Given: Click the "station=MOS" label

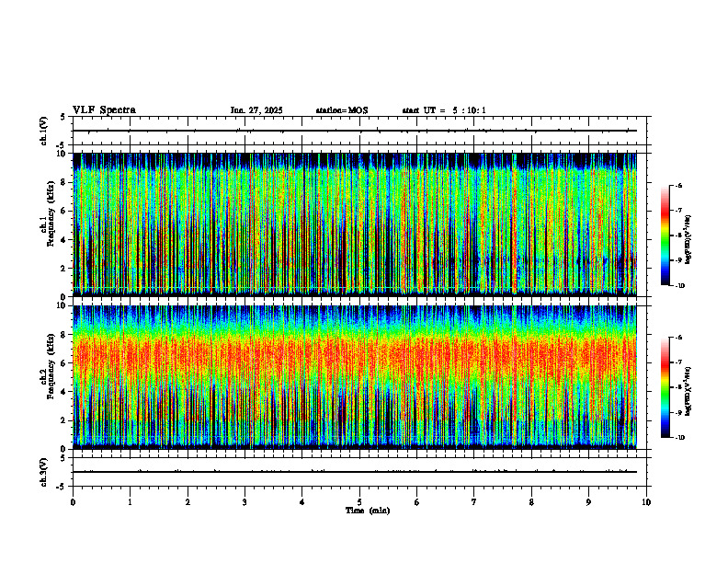Looking at the screenshot, I should (342, 110).
